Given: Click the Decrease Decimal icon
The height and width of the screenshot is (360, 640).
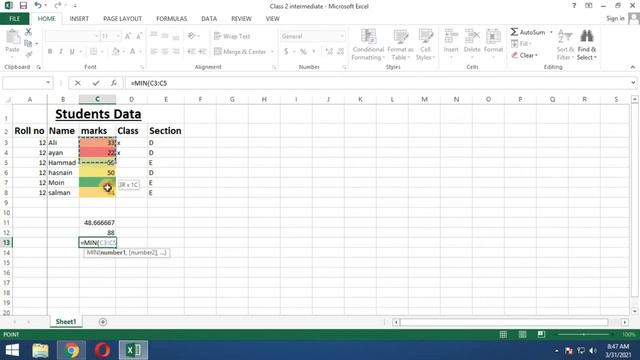Looking at the screenshot, I should pos(341,51).
